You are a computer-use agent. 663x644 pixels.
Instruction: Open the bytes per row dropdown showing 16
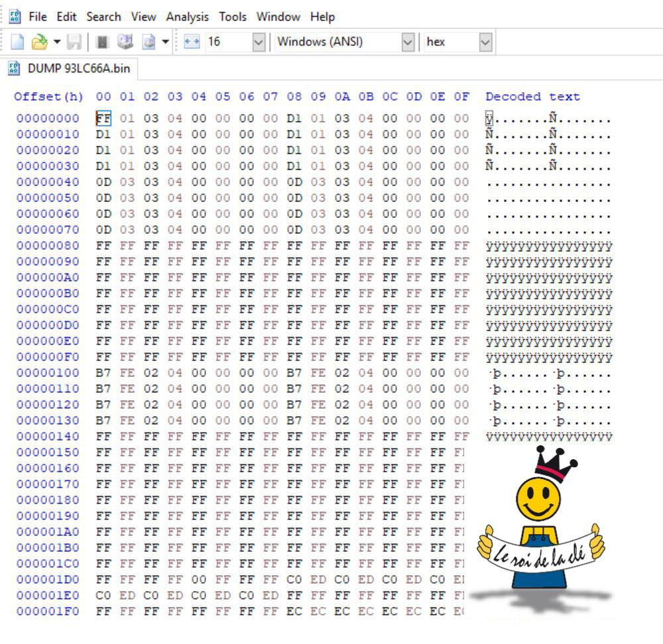(x=258, y=42)
